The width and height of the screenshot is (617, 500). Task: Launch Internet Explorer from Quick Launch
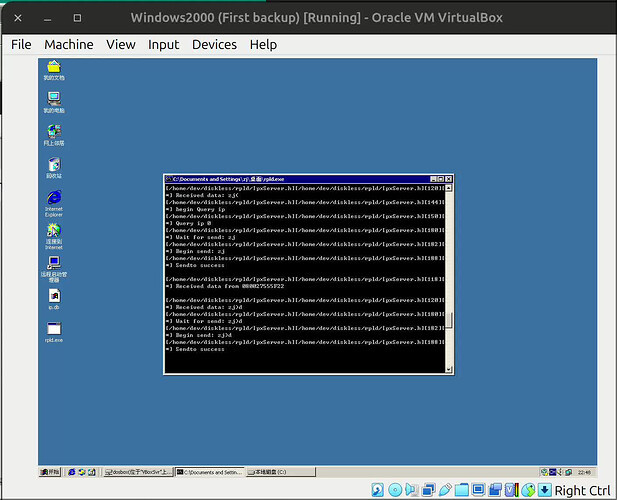click(x=72, y=472)
